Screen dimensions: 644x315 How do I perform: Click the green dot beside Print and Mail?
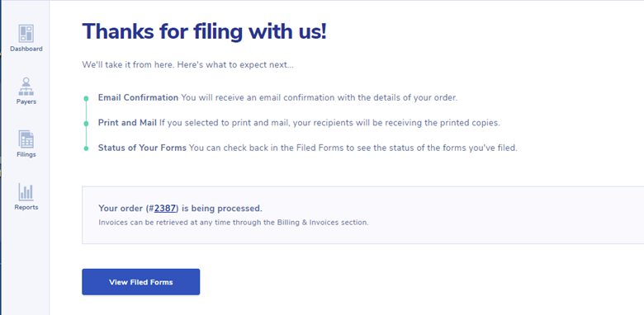pyautogui.click(x=86, y=123)
